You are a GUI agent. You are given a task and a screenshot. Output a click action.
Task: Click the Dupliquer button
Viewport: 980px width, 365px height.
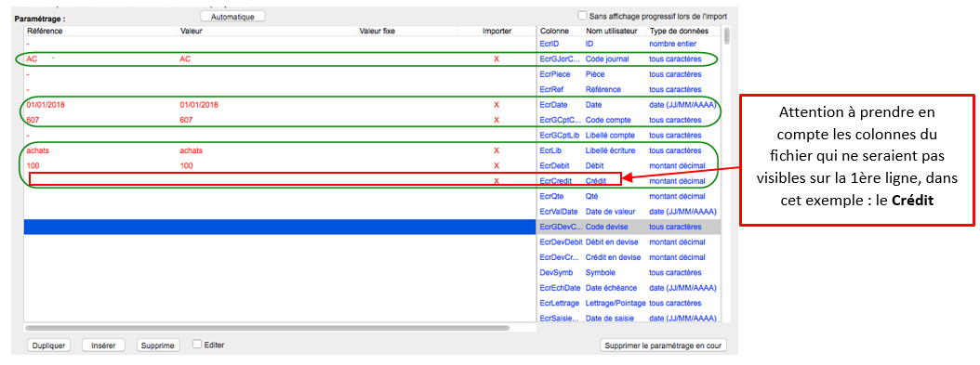pos(49,345)
